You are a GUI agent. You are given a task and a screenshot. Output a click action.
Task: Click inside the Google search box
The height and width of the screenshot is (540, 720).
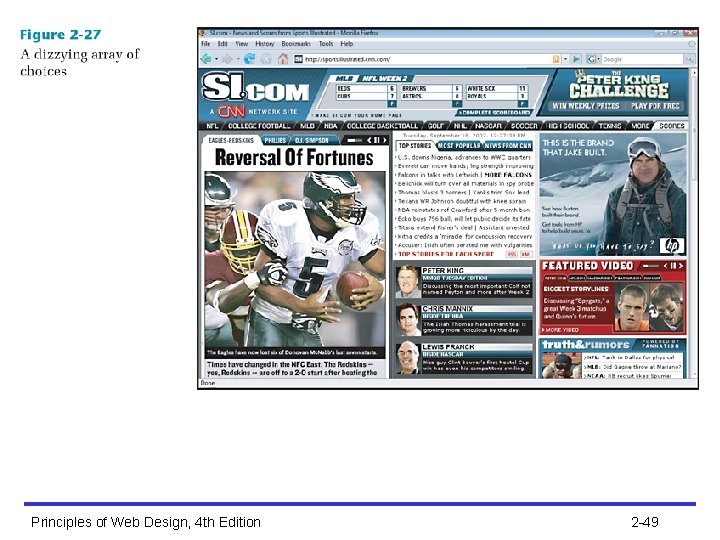(x=642, y=59)
